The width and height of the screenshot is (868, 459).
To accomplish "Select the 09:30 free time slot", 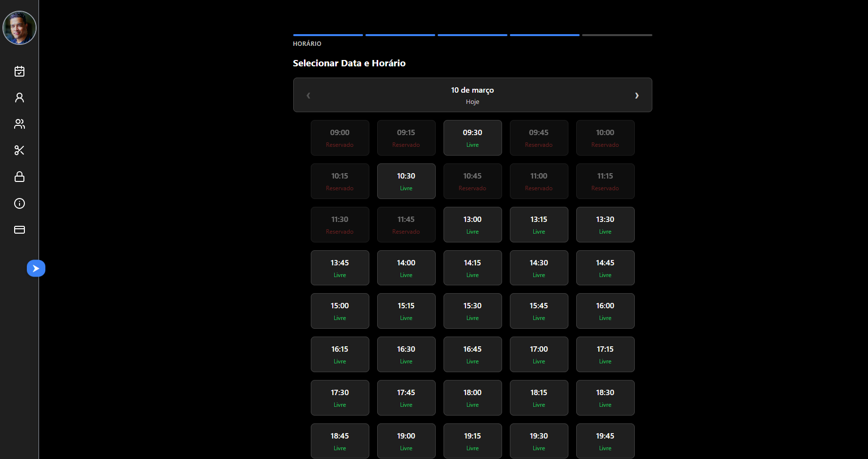I will click(x=472, y=138).
